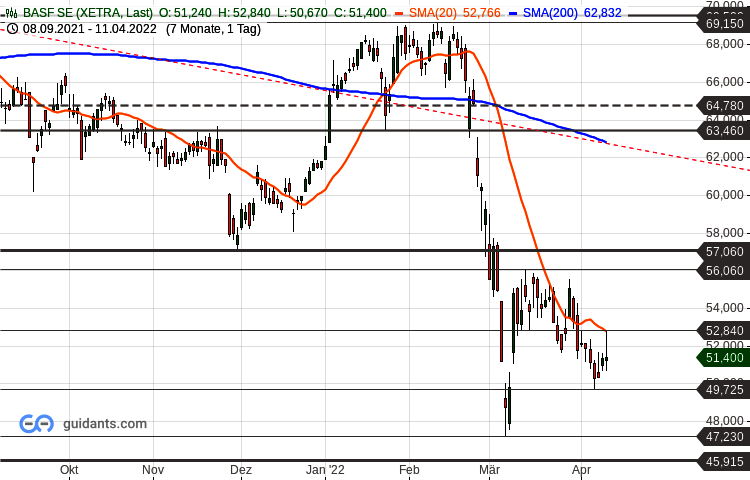The width and height of the screenshot is (750, 480).
Task: Click the 69,150 price level tag
Action: 724,23
